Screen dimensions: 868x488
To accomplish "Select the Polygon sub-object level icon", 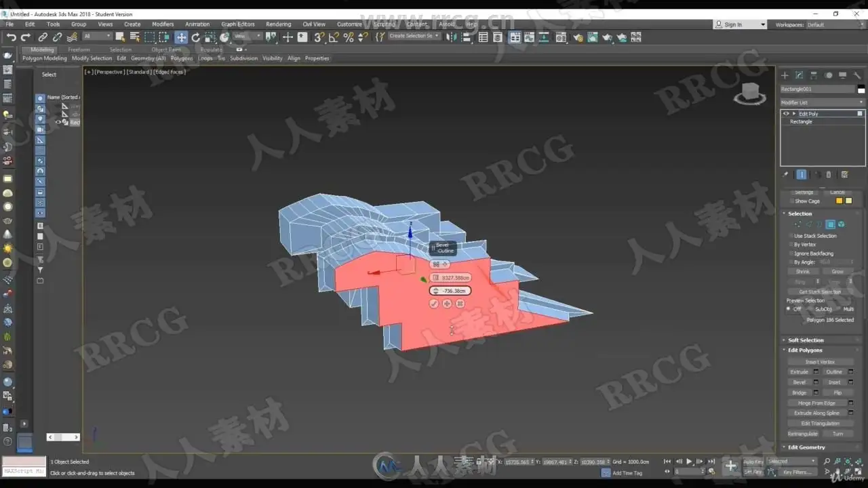I will [830, 224].
